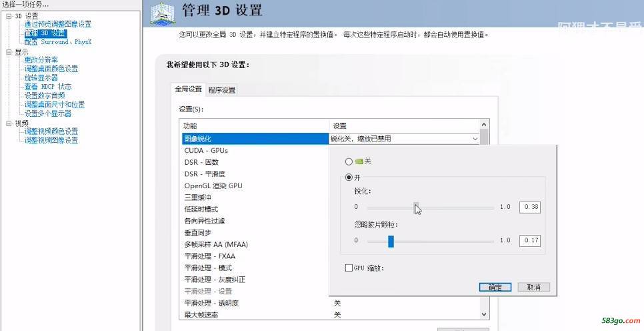Screen dimensions: 644x331
Task: Click the 3D settings header icon
Action: coord(163,13)
